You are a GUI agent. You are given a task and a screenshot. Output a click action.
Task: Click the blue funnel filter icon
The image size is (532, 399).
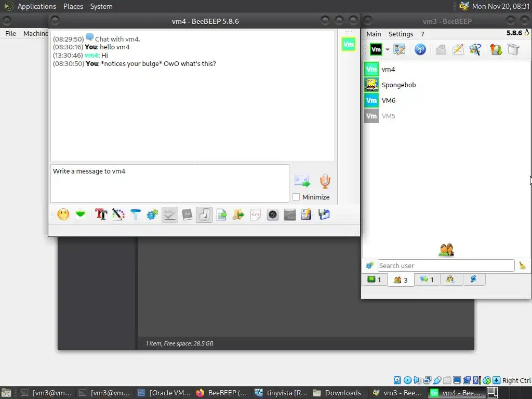click(x=136, y=215)
